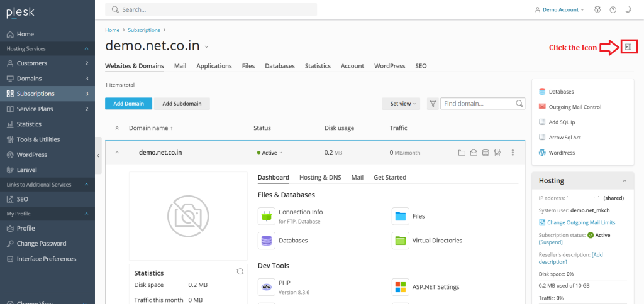Switch to Get Started tab
The image size is (644, 304).
390,177
